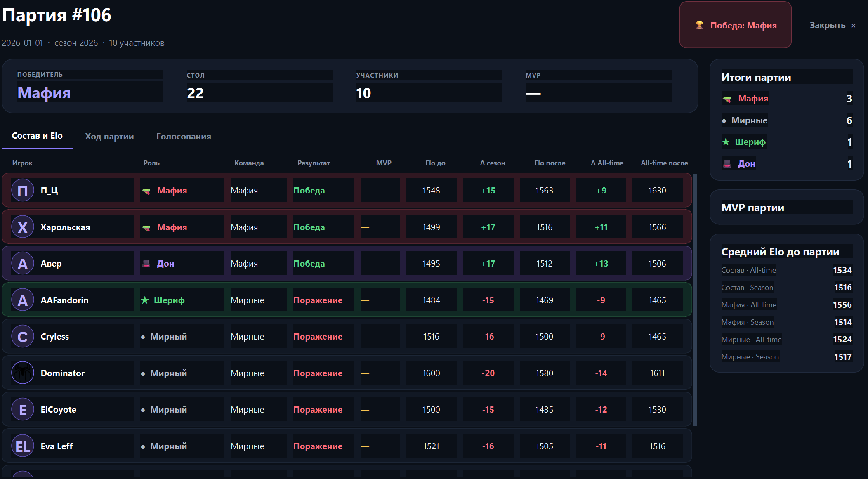Click the П_Ц player avatar icon
The width and height of the screenshot is (868, 479).
23,190
